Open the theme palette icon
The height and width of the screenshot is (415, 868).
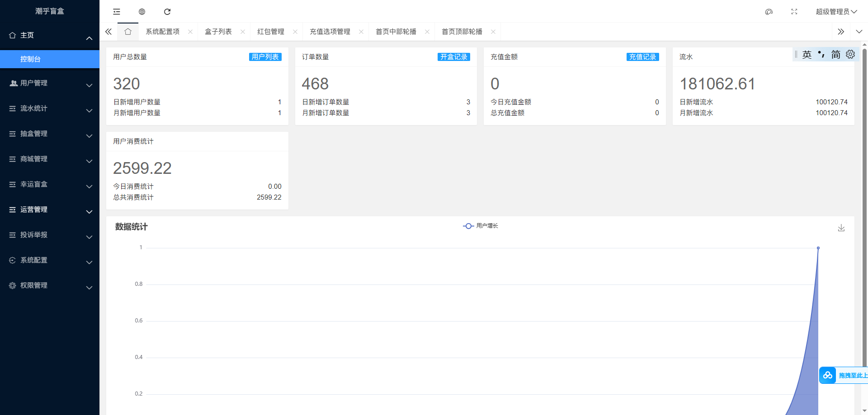tap(769, 12)
